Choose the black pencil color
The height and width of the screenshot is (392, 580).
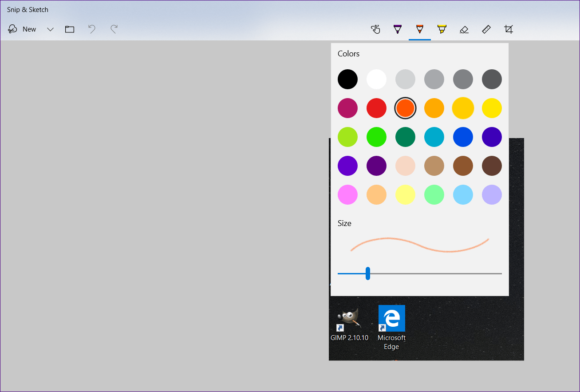347,79
